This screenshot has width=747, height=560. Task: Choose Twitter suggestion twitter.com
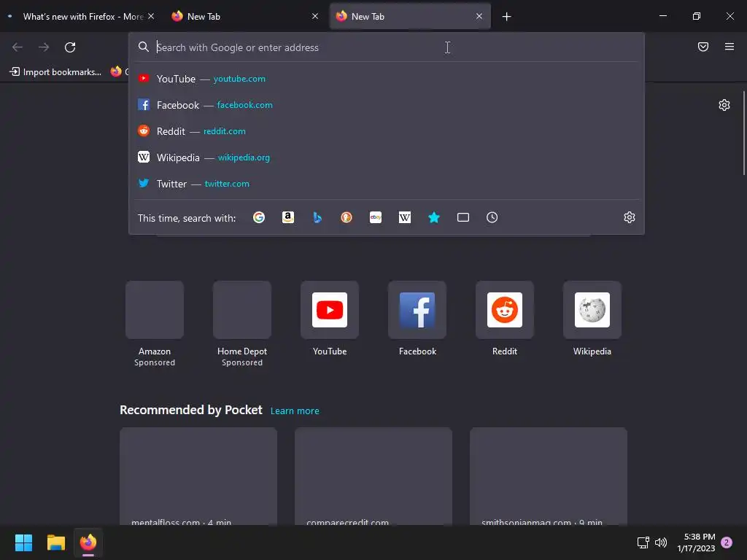(x=387, y=183)
